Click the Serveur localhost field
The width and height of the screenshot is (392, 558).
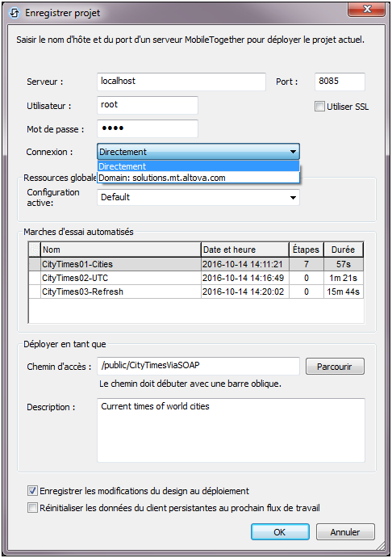[x=181, y=82]
